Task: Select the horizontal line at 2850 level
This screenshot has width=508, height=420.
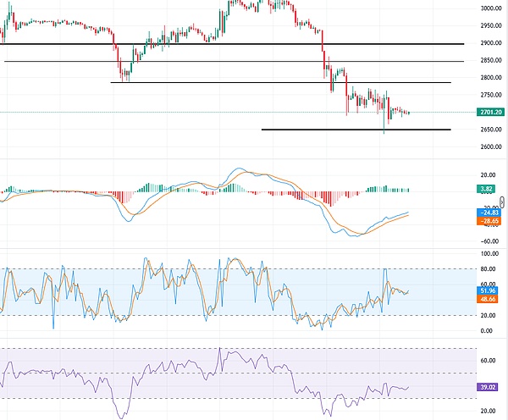Action: (x=254, y=61)
